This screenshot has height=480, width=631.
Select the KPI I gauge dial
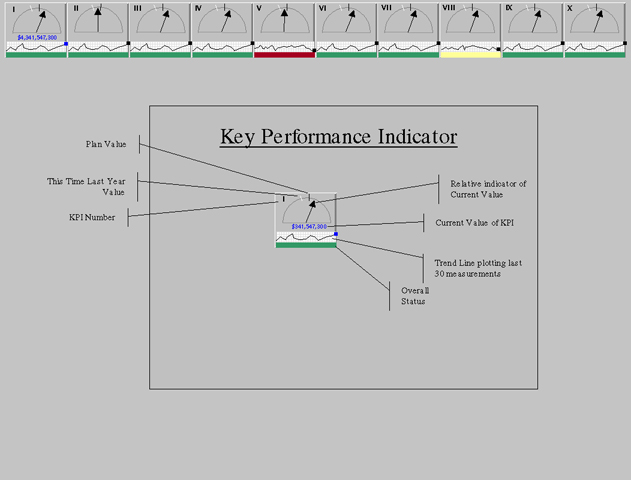point(36,20)
